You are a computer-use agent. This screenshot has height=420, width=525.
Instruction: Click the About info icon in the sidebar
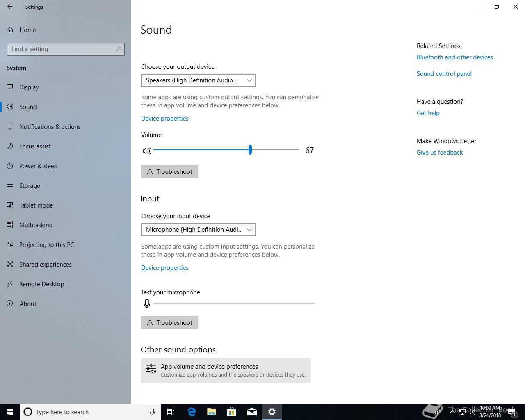tap(10, 304)
